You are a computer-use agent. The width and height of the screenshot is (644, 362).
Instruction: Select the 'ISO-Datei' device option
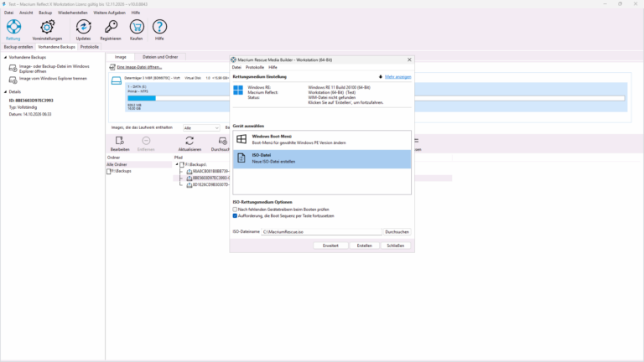coord(322,159)
